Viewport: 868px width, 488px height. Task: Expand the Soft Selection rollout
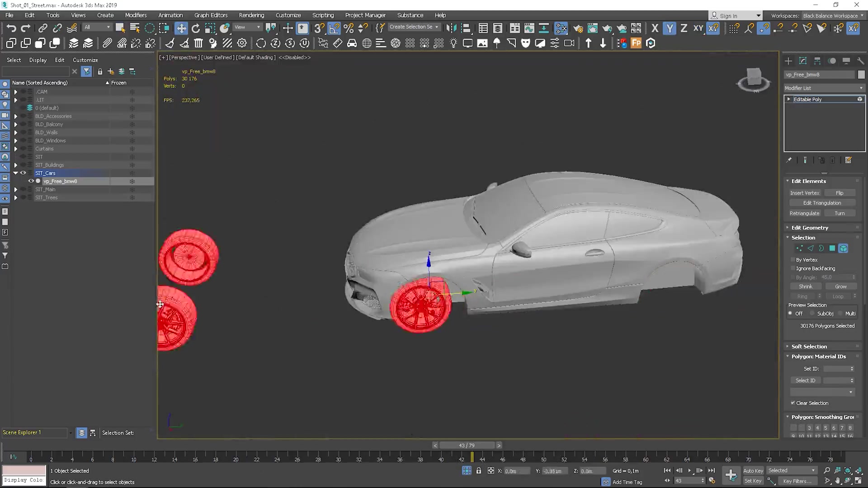pyautogui.click(x=809, y=346)
